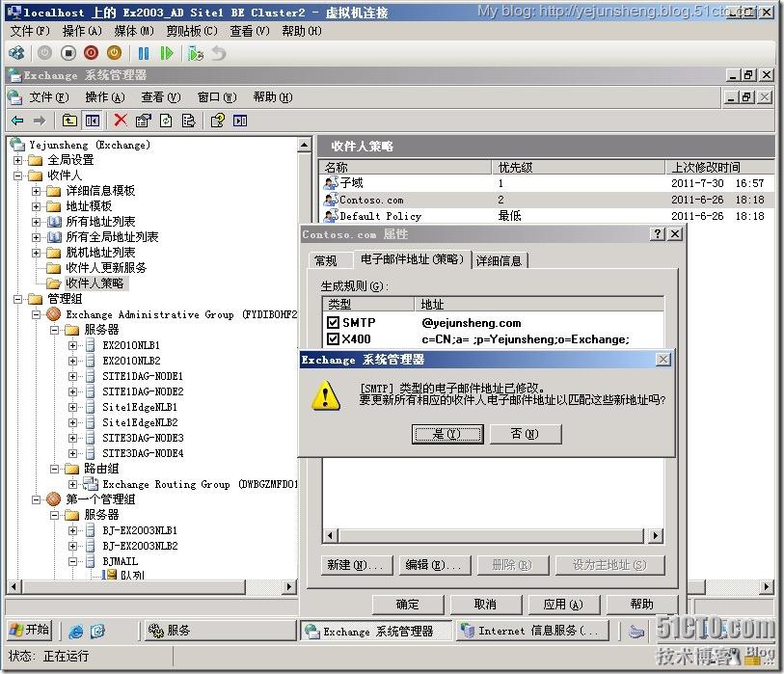This screenshot has height=674, width=784.
Task: Select the 收件人策略 tree item
Action: click(x=94, y=283)
